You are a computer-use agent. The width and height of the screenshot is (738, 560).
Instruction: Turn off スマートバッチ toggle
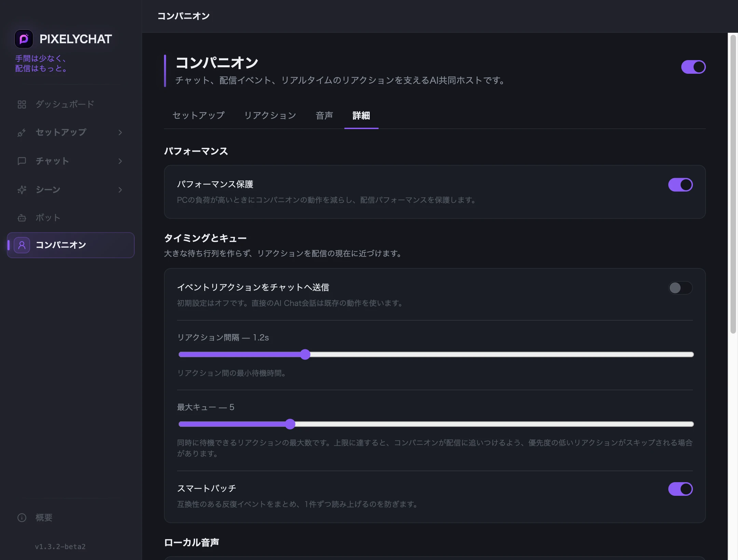680,489
